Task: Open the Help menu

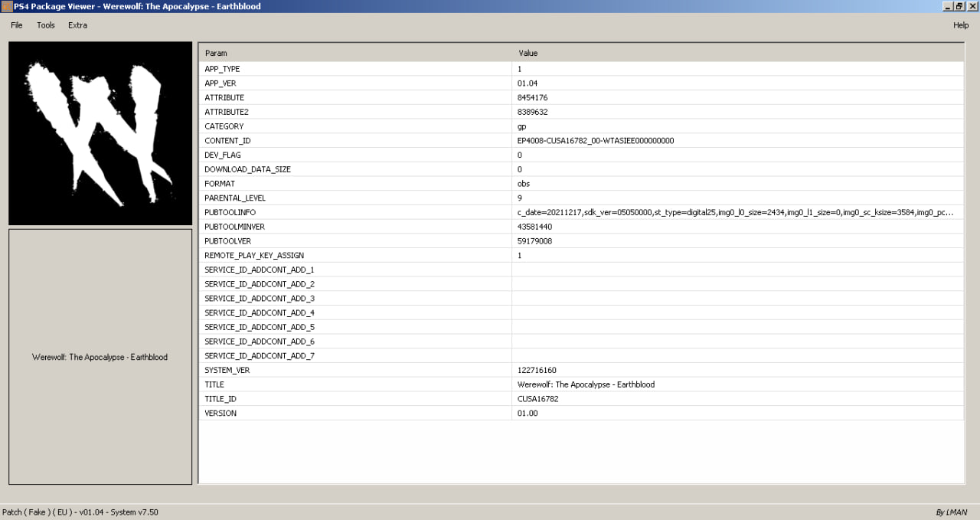Action: point(961,25)
